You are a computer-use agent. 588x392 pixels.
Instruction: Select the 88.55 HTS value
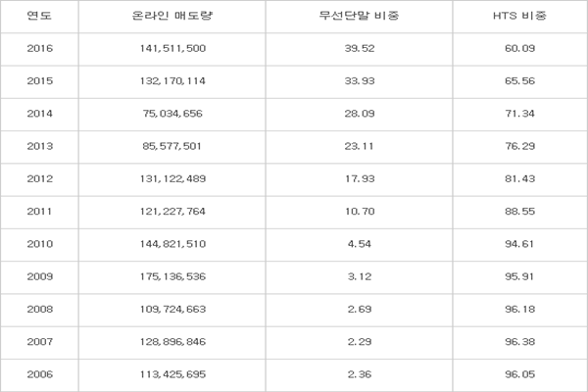coord(519,212)
